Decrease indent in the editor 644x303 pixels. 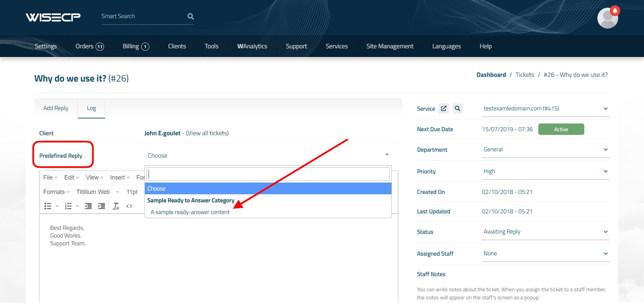pos(88,206)
